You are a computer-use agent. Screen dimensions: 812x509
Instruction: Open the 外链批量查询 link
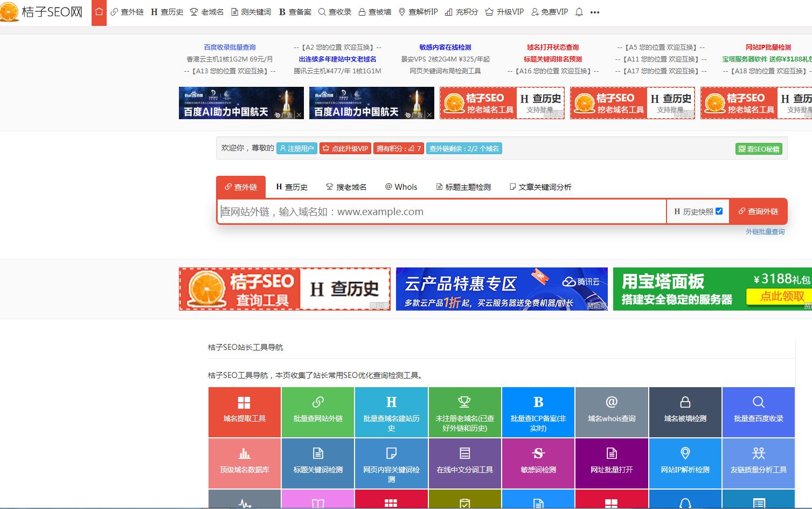tap(765, 231)
